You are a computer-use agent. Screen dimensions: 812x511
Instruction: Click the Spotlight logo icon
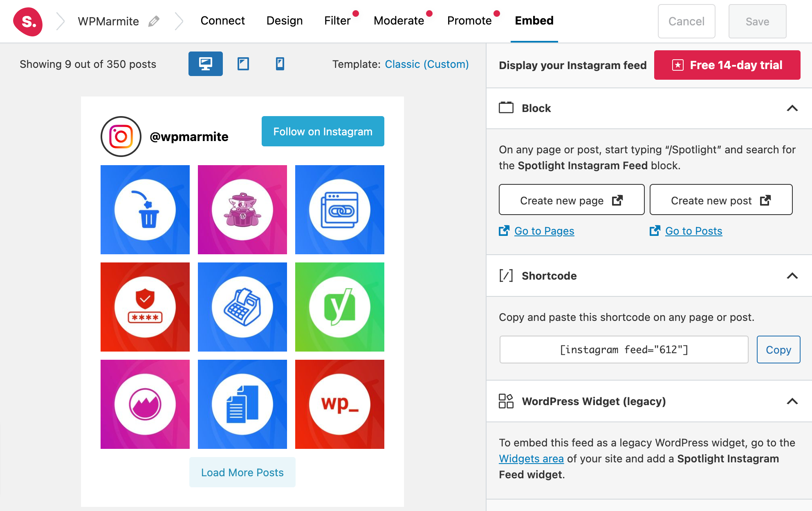pyautogui.click(x=28, y=21)
